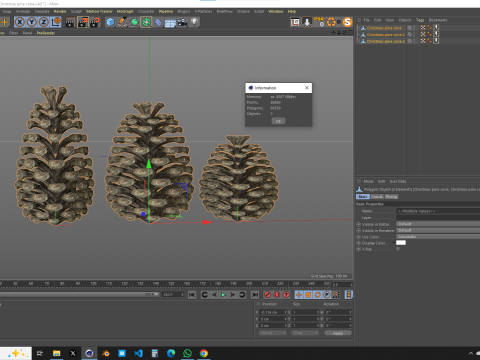The height and width of the screenshot is (360, 480).
Task: Open Object Manager Tags menu
Action: [x=420, y=20]
